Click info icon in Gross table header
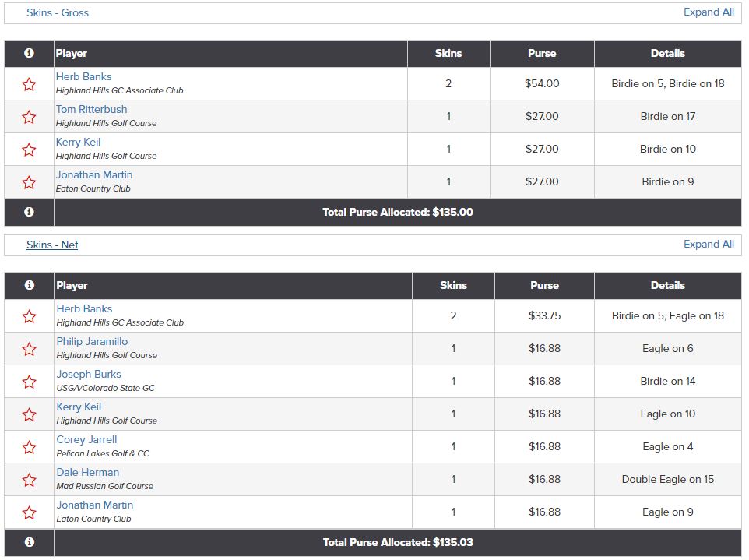The width and height of the screenshot is (749, 560). 29,53
